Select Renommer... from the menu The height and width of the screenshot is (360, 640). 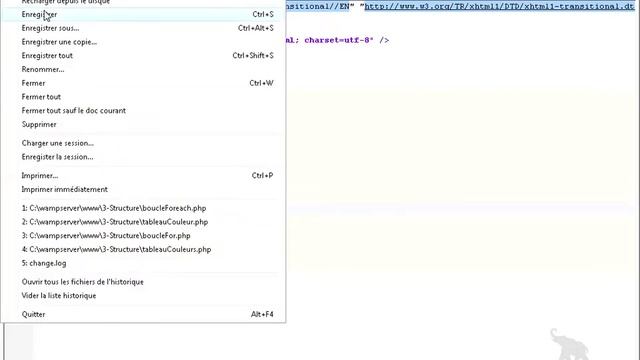[x=143, y=69]
